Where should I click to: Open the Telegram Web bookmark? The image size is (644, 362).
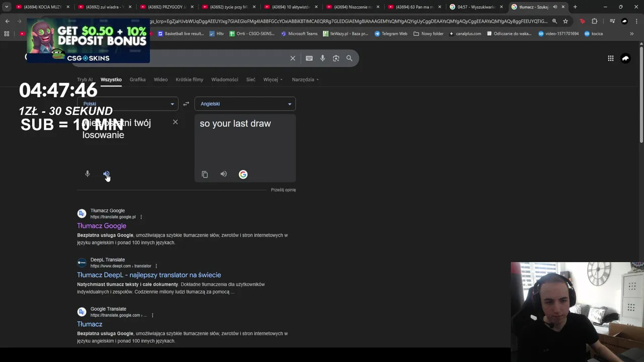391,34
